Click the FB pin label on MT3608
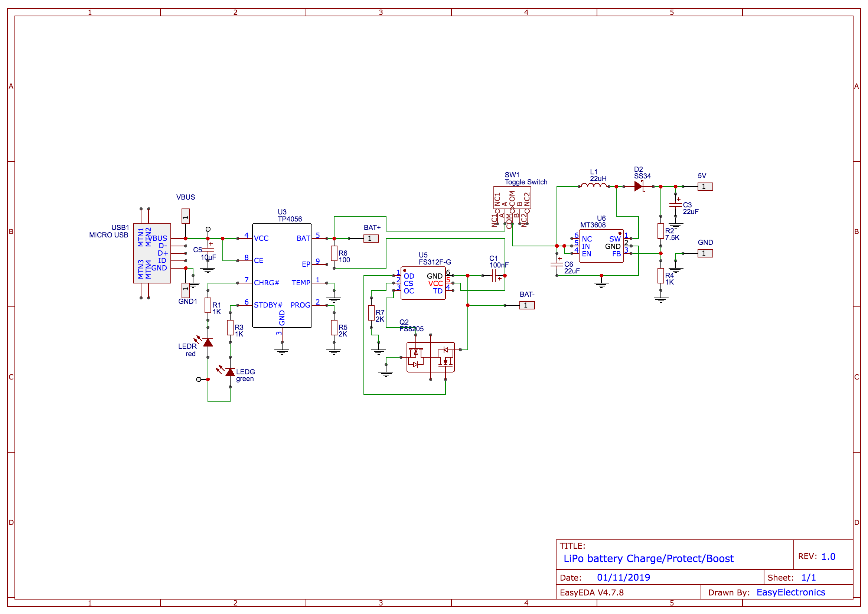This screenshot has width=868, height=614. click(616, 254)
